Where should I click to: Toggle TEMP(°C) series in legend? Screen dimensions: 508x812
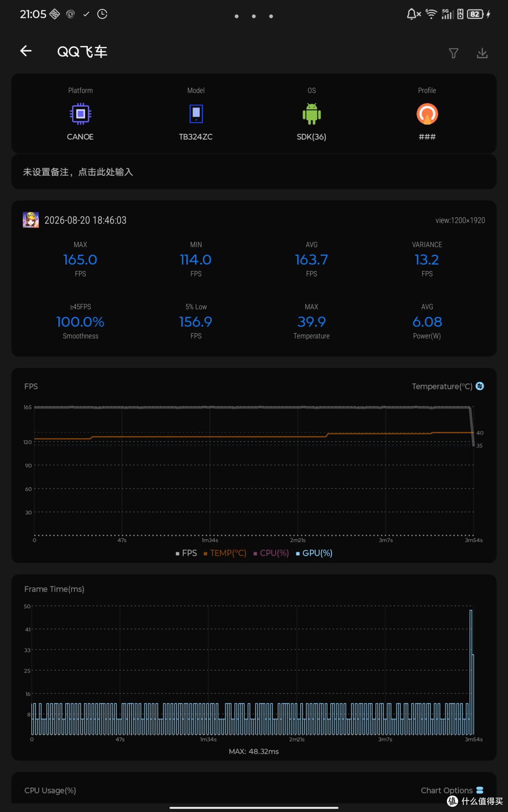click(225, 553)
